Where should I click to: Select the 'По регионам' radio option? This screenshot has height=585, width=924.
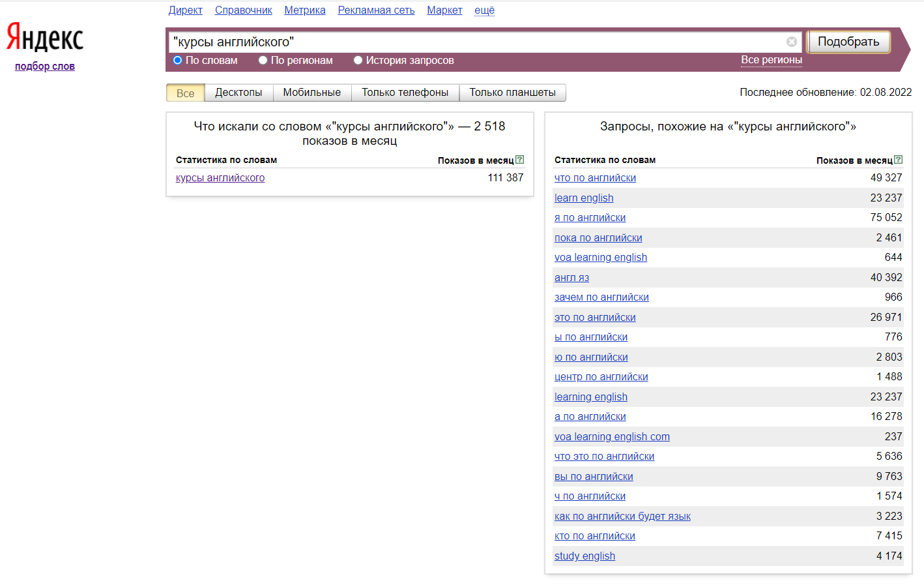pos(263,60)
